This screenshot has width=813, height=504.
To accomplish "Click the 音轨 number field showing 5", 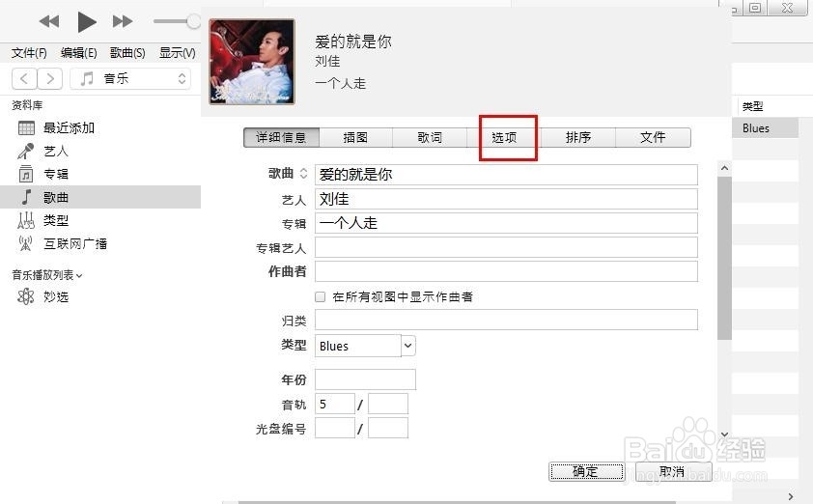I will [x=335, y=404].
